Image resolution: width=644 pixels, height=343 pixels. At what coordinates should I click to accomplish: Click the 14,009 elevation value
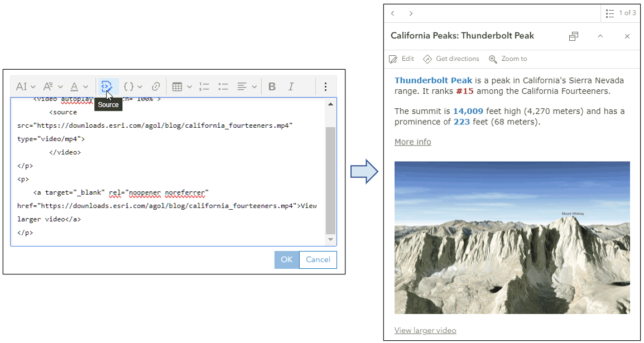coord(468,111)
